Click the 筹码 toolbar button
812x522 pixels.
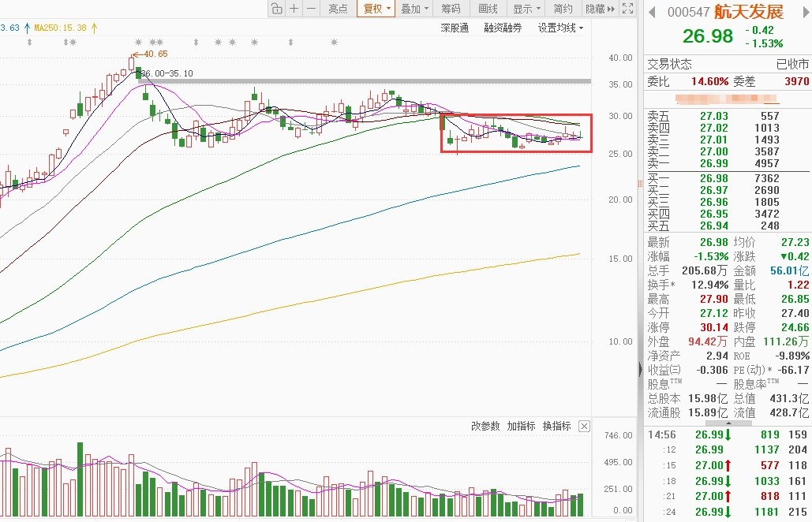pyautogui.click(x=451, y=8)
